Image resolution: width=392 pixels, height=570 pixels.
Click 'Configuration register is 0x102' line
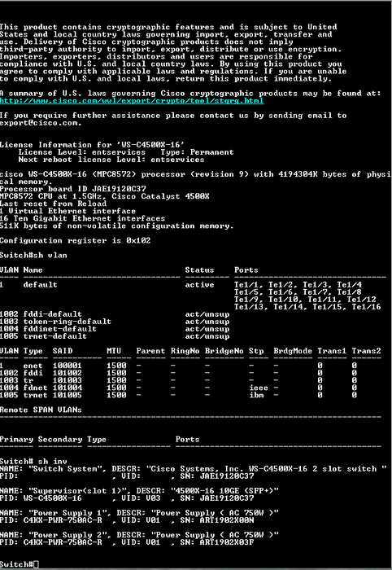pyautogui.click(x=75, y=241)
